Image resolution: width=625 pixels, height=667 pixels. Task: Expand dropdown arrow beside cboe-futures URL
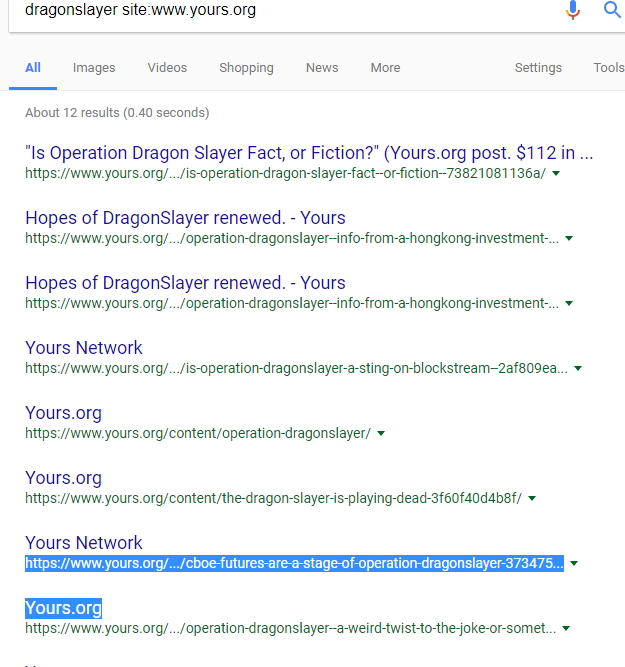pyautogui.click(x=574, y=563)
